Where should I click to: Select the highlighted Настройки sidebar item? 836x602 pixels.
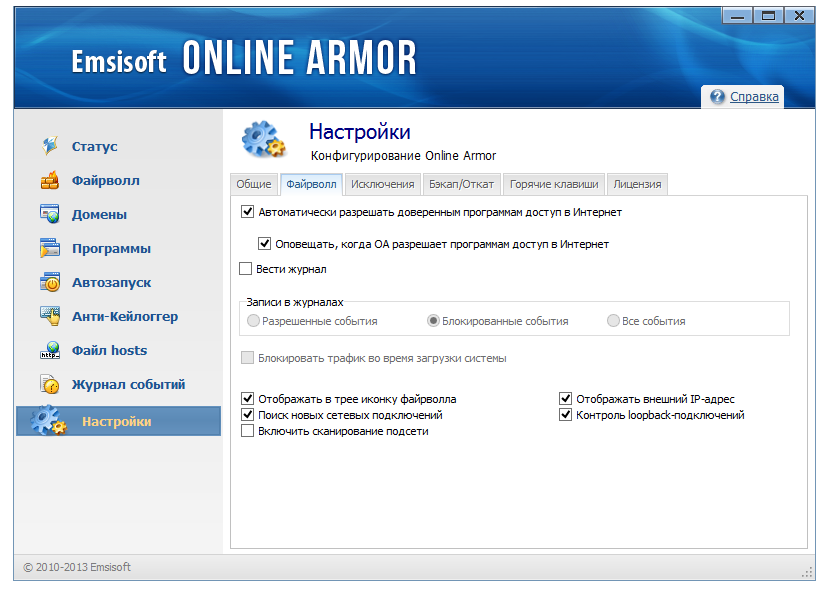[x=118, y=421]
